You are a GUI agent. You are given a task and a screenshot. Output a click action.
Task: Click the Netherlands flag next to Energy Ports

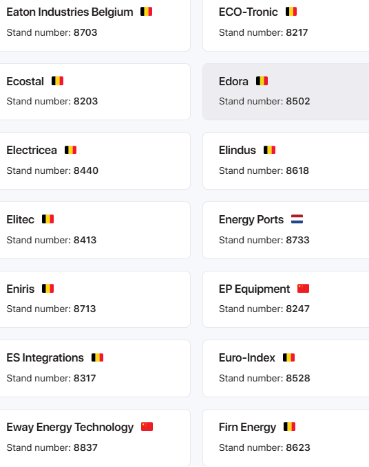pos(297,219)
